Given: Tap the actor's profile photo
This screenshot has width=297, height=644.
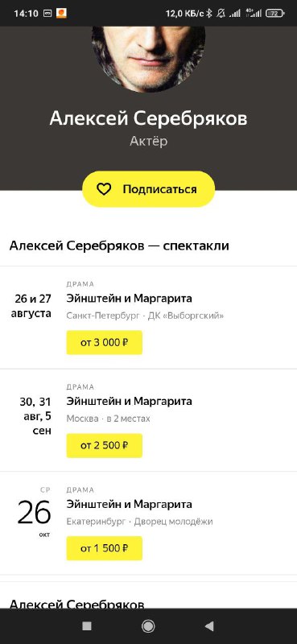Looking at the screenshot, I should 148,57.
